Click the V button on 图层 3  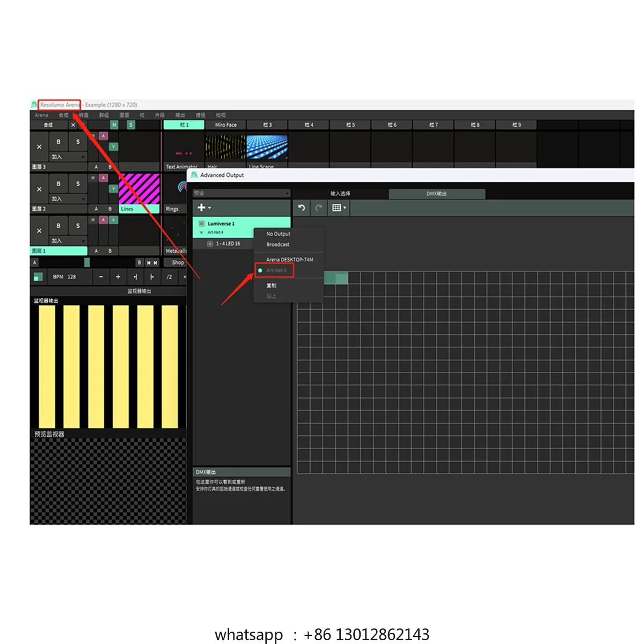point(113,147)
